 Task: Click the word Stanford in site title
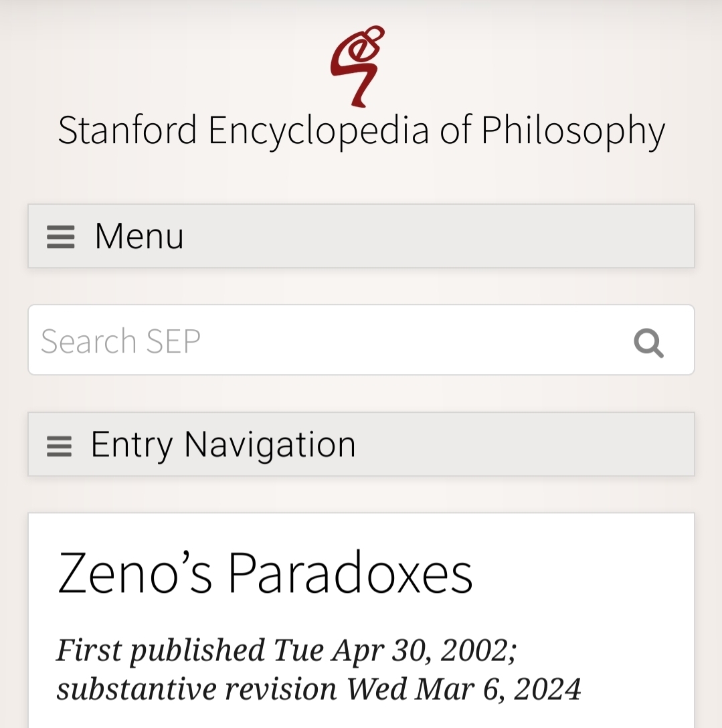click(127, 130)
